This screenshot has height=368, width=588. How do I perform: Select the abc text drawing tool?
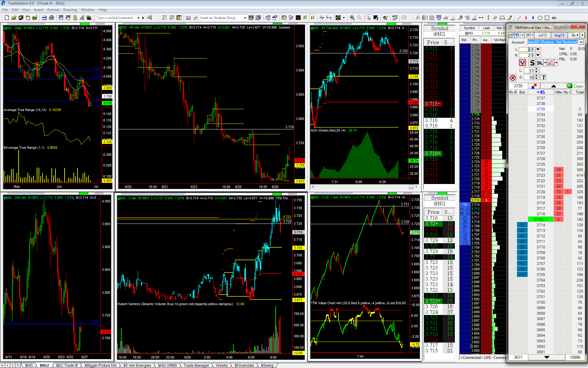pos(554,18)
